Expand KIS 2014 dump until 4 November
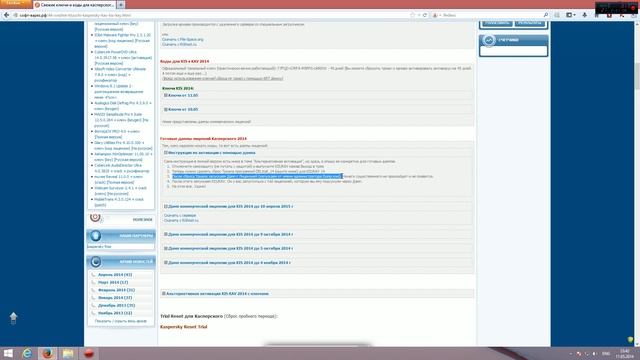 tap(227, 262)
